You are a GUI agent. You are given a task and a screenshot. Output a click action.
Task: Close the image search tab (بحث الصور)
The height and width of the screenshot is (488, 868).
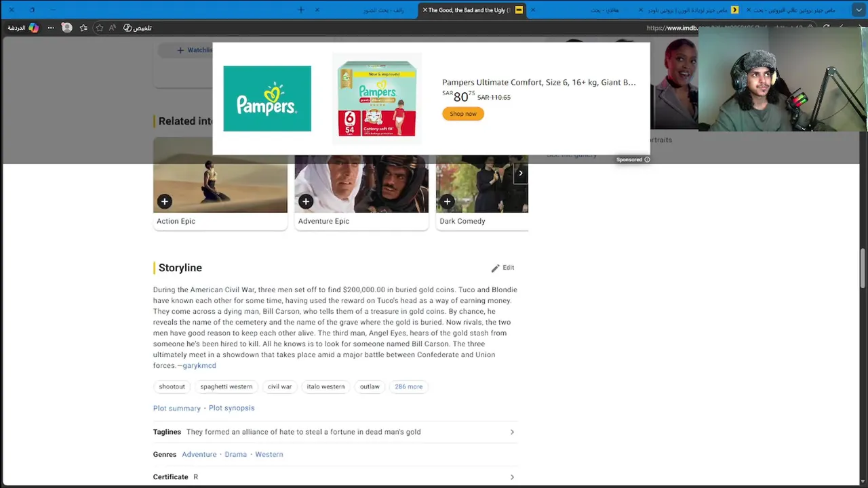317,10
